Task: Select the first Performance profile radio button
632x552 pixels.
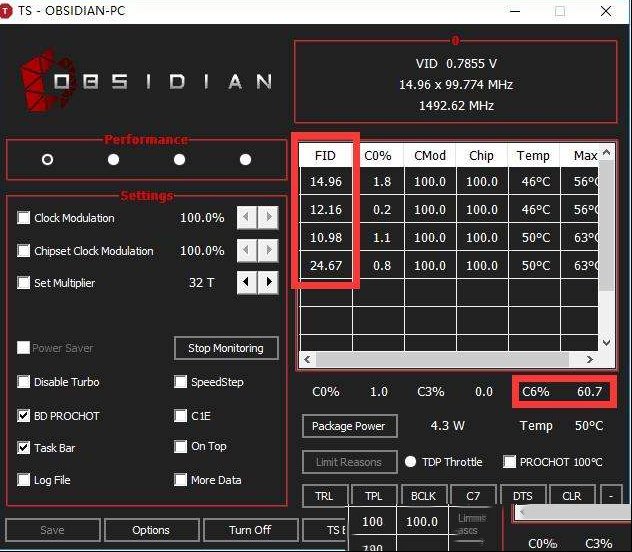Action: (x=47, y=160)
